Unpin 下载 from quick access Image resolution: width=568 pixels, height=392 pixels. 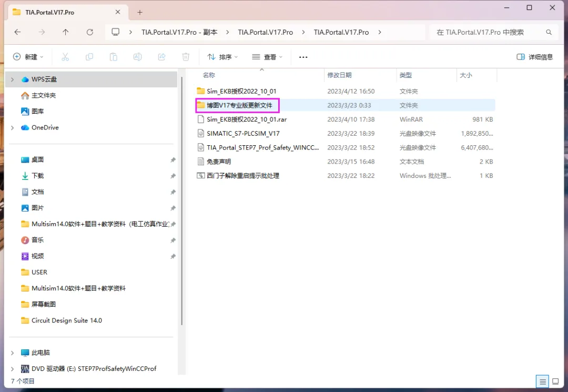point(173,176)
